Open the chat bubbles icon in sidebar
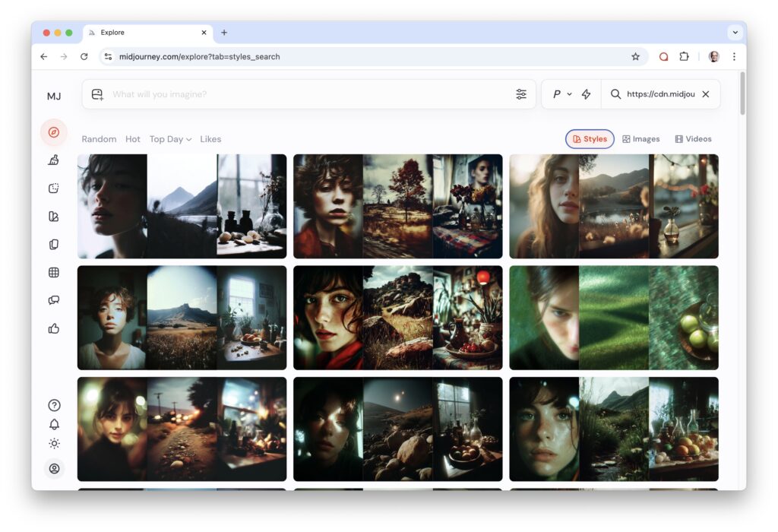778x532 pixels. 53,300
